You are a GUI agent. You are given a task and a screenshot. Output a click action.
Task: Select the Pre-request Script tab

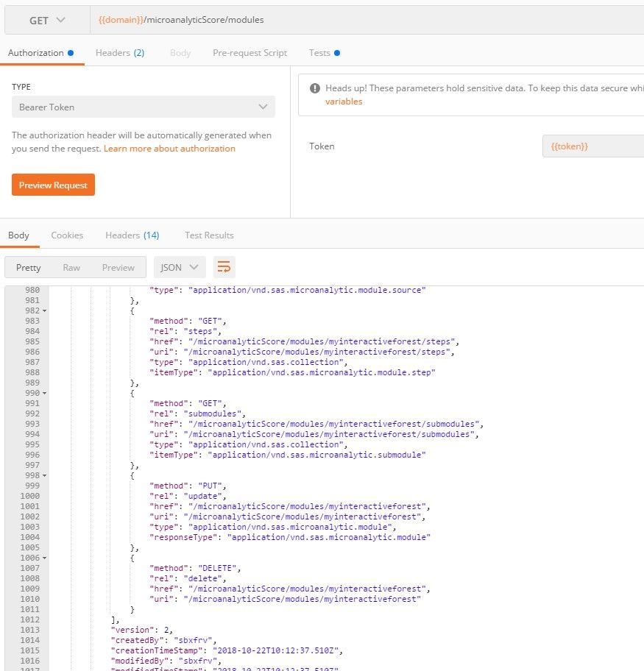pyautogui.click(x=250, y=53)
